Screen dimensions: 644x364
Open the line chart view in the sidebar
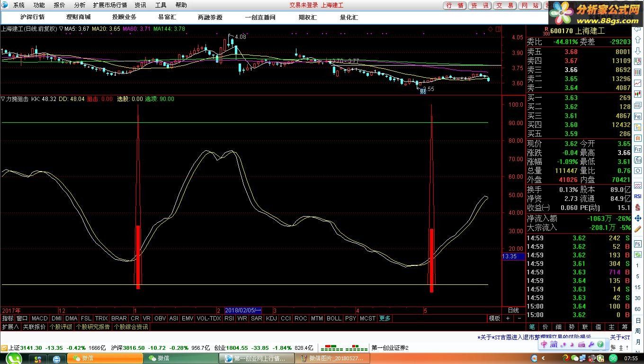637,83
